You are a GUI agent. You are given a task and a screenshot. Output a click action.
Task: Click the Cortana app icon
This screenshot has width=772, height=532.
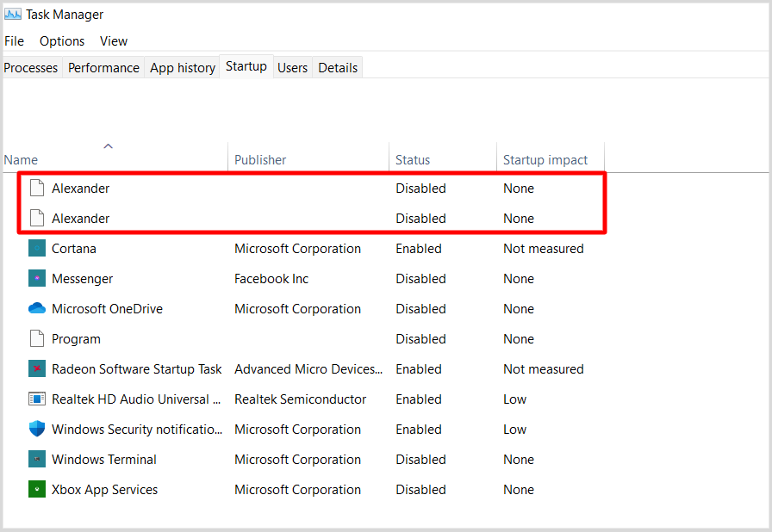click(x=37, y=248)
